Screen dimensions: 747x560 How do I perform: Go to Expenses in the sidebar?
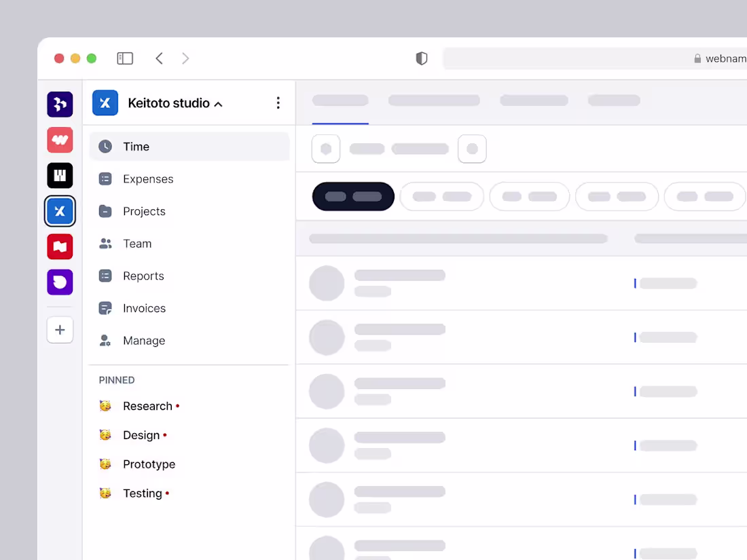[189, 179]
